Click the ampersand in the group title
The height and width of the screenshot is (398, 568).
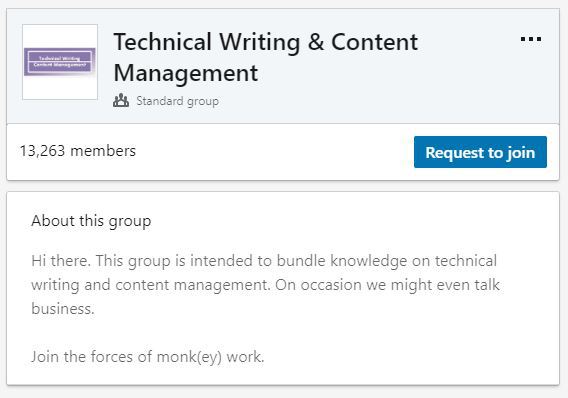(x=316, y=42)
